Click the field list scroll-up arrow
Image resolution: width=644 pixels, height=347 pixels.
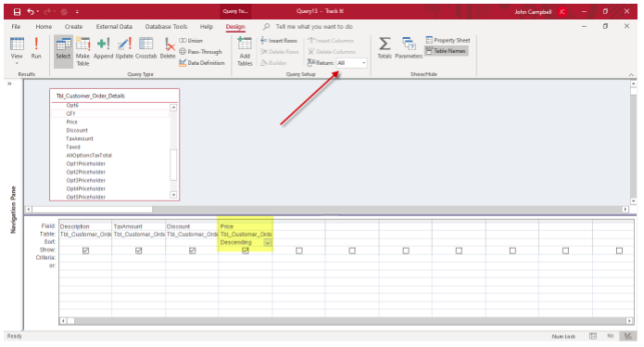(173, 108)
